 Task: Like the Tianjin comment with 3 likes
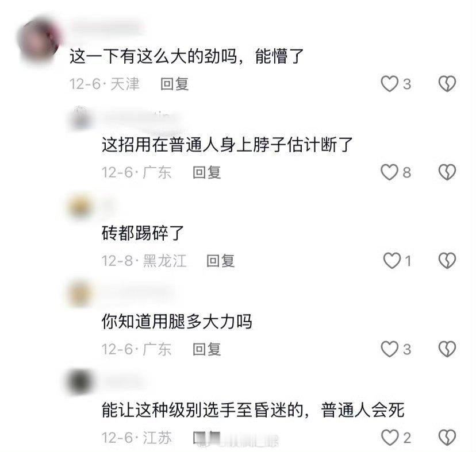(390, 84)
